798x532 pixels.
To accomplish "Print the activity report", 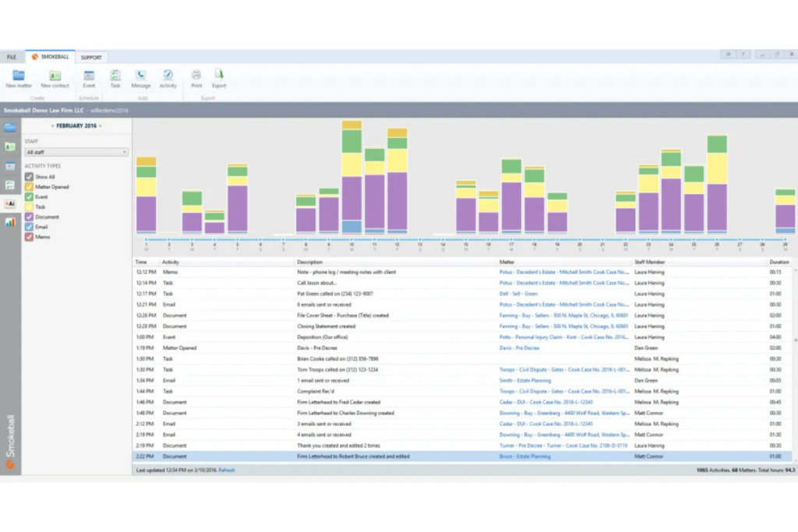I will pyautogui.click(x=196, y=79).
